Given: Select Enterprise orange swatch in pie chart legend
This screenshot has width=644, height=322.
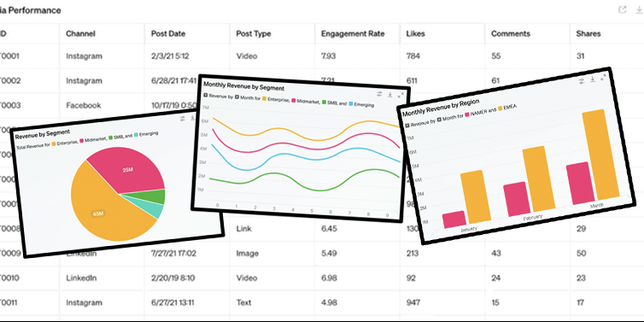Looking at the screenshot, I should point(54,143).
